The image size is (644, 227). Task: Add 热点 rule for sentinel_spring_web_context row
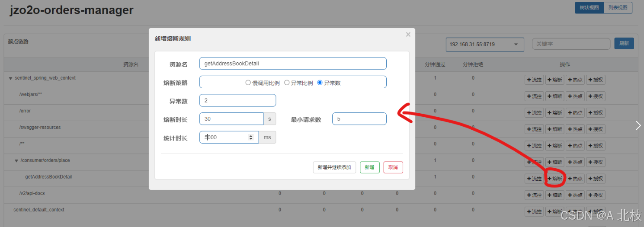tap(575, 80)
